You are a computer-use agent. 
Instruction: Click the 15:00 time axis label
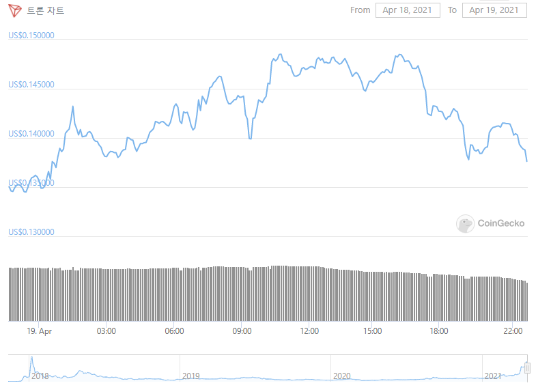[373, 331]
